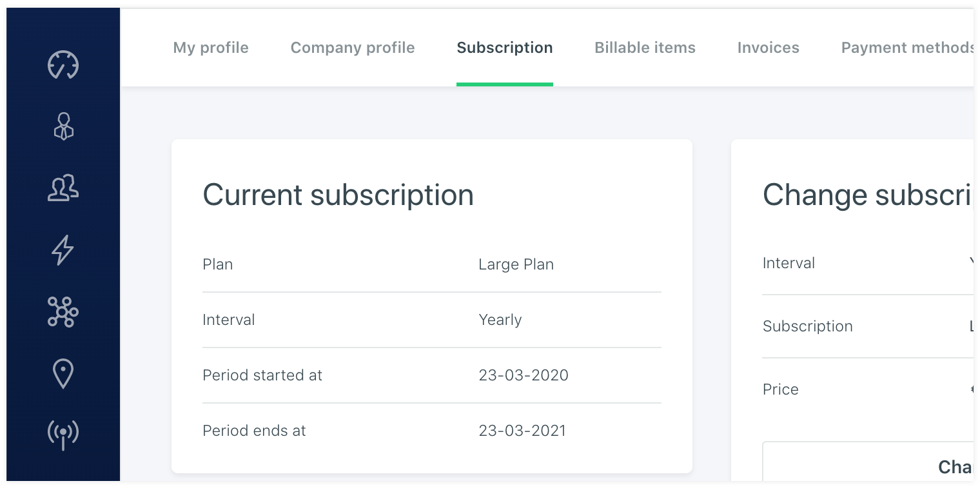The height and width of the screenshot is (490, 980).
Task: Open the people group sidebar icon
Action: (x=63, y=188)
